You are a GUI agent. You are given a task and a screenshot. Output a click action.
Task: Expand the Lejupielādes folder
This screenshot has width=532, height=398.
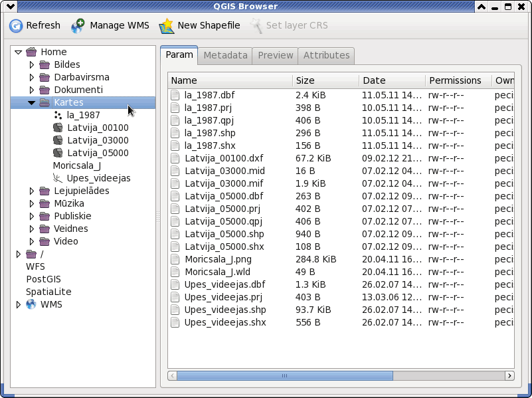click(x=32, y=191)
